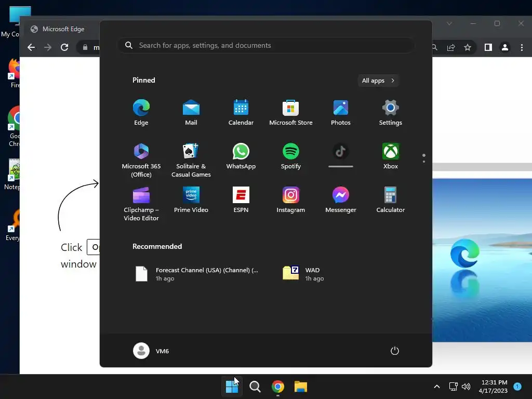Viewport: 532px width, 399px height.
Task: Click the Windows Start button in taskbar
Action: coord(232,387)
